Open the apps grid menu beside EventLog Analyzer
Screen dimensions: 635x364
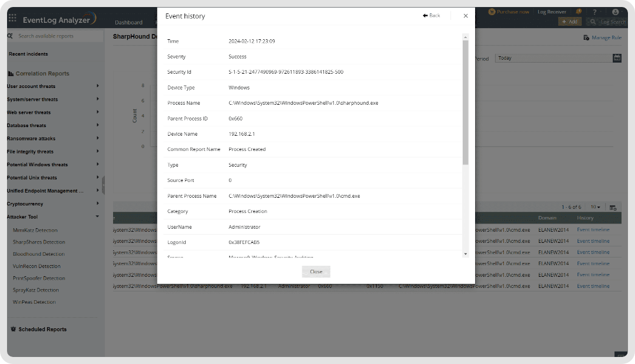[x=12, y=17]
